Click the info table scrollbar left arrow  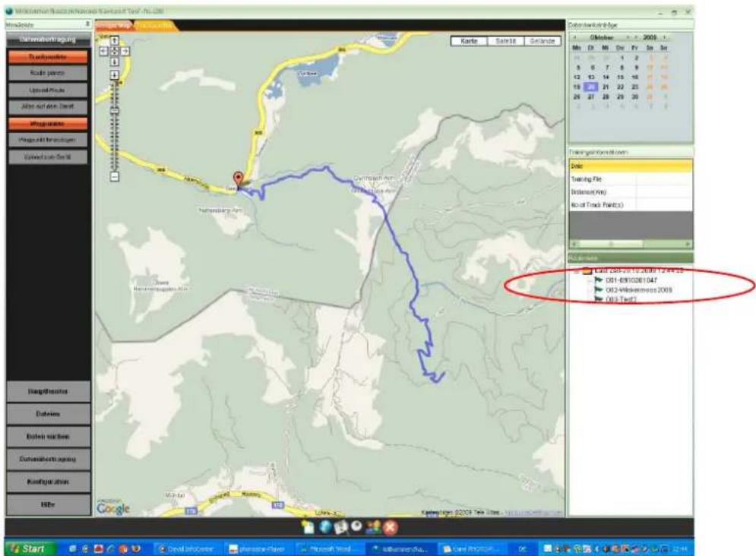(x=574, y=245)
